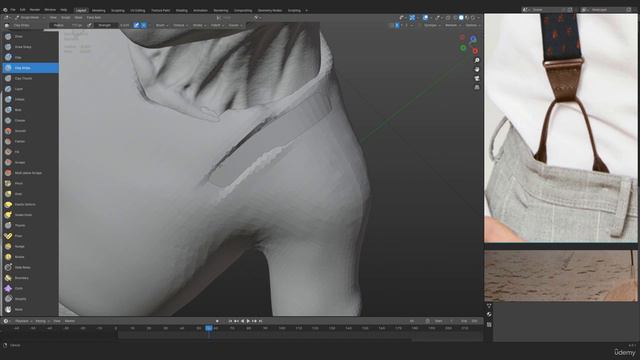Toggle X axis symmetry
This screenshot has height=360, width=640.
pos(397,25)
